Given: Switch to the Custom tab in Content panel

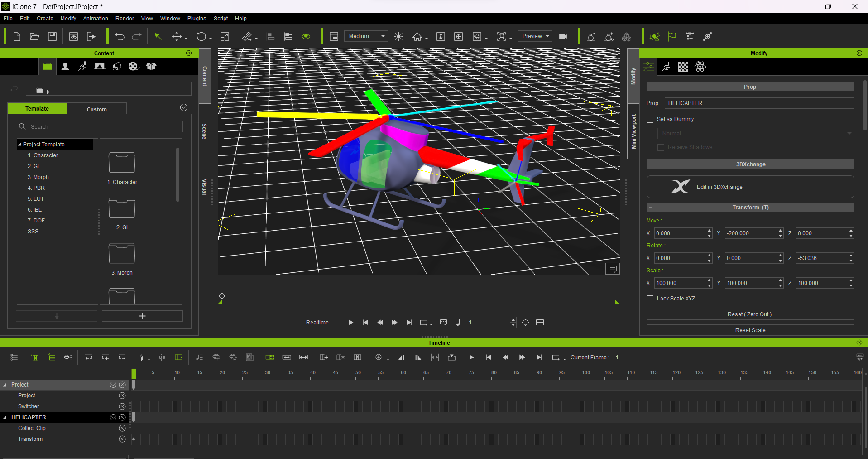Looking at the screenshot, I should click(96, 109).
